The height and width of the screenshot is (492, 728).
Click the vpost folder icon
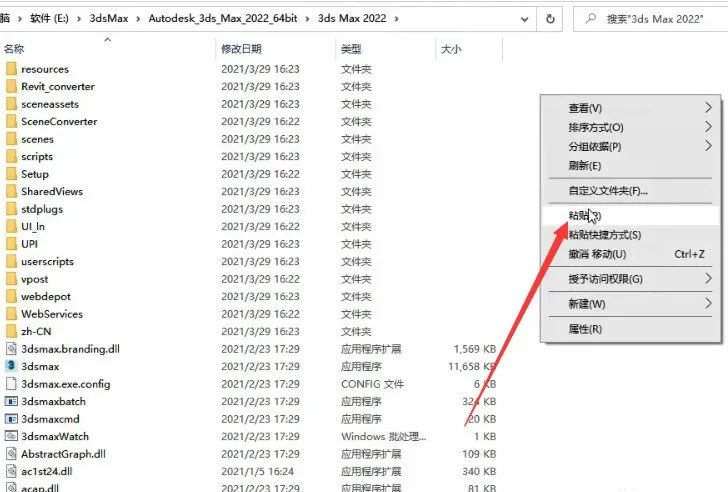[11, 279]
